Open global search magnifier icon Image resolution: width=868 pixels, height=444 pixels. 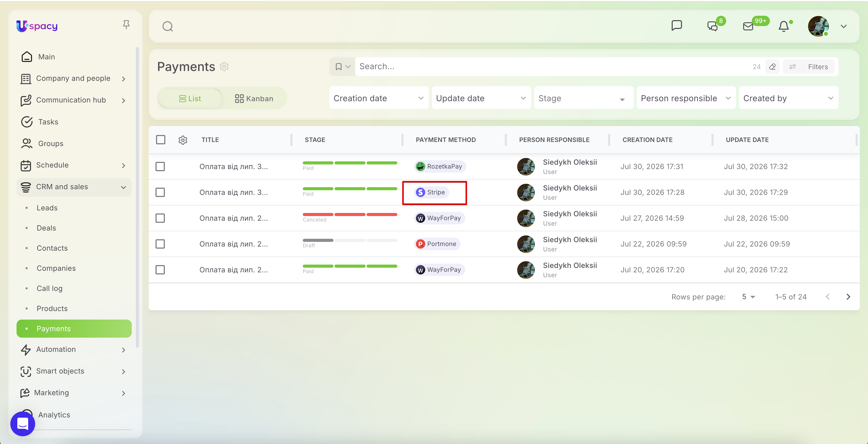tap(167, 26)
